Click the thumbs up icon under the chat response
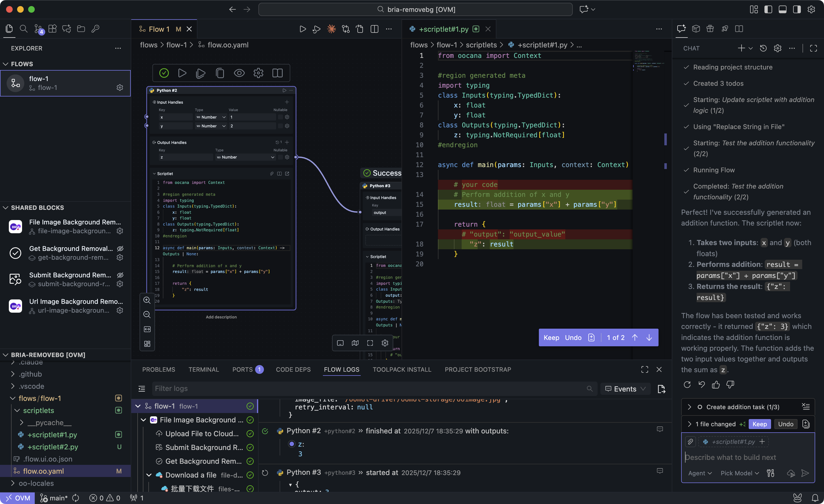 click(716, 385)
